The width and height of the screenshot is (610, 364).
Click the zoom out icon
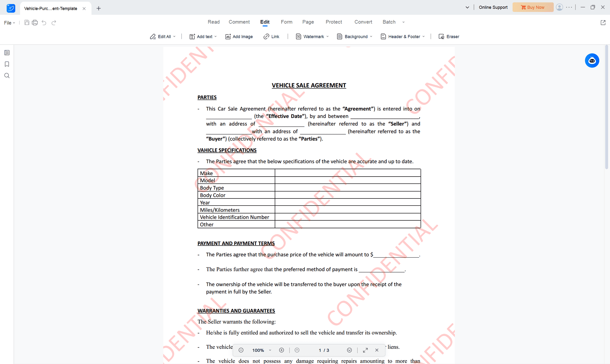(x=242, y=350)
